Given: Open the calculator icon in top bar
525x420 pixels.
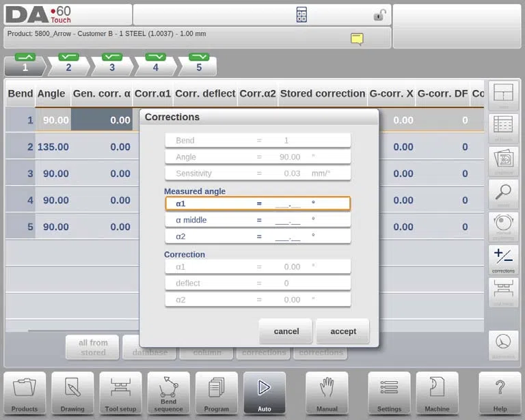Looking at the screenshot, I should (301, 15).
